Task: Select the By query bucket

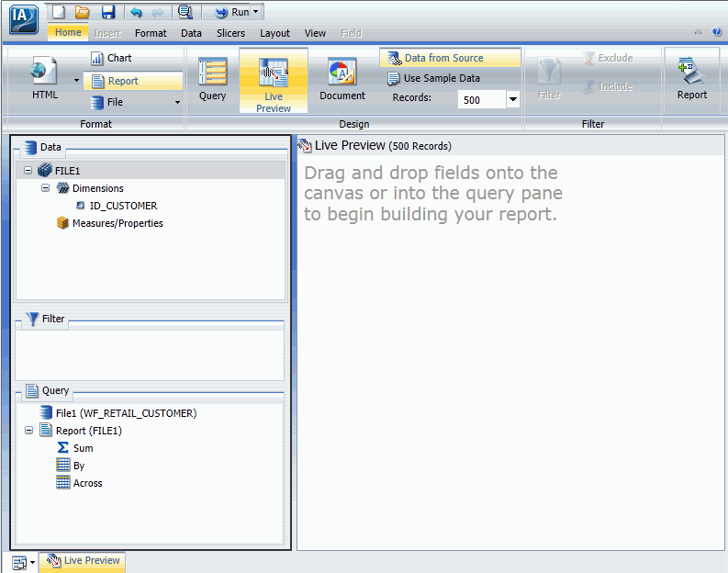Action: (x=79, y=466)
